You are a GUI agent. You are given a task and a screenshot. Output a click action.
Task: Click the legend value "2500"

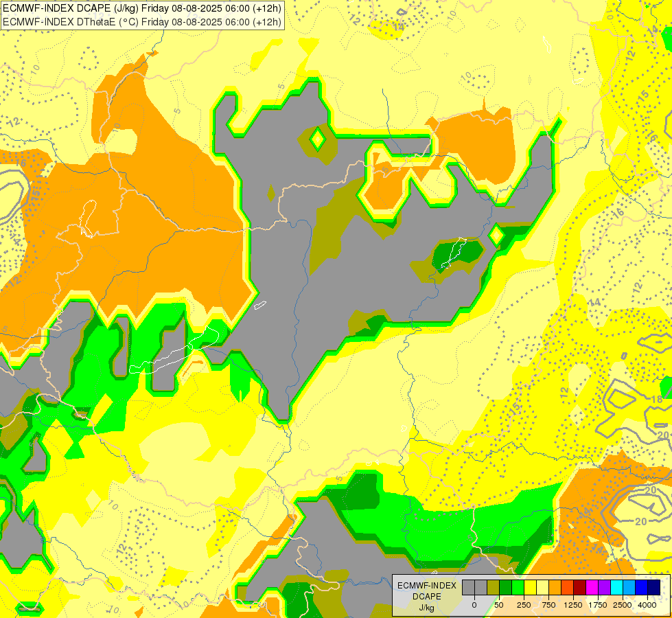click(x=623, y=605)
